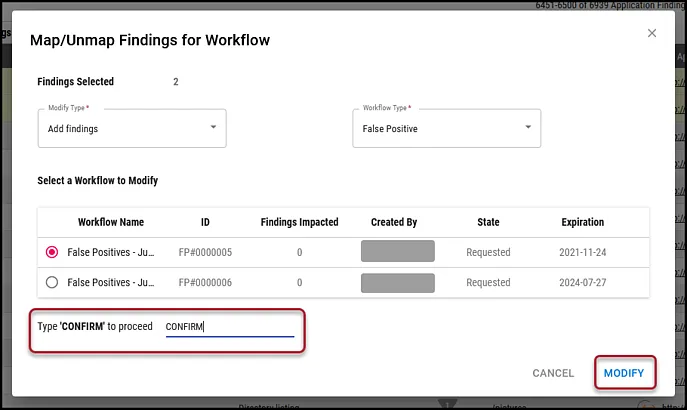Click Requested state for FP#0000006
This screenshot has height=410, width=687.
[x=488, y=283]
